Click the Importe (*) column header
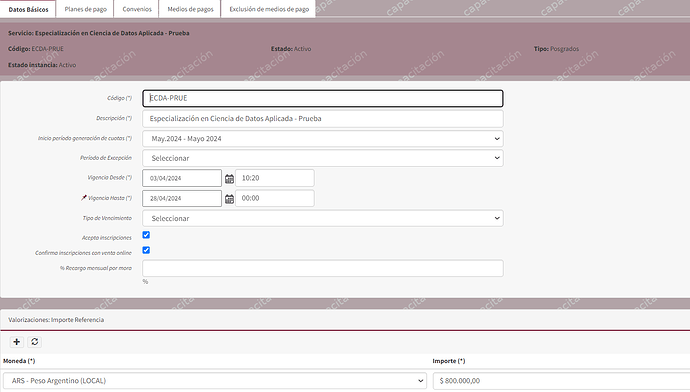 tap(448, 361)
